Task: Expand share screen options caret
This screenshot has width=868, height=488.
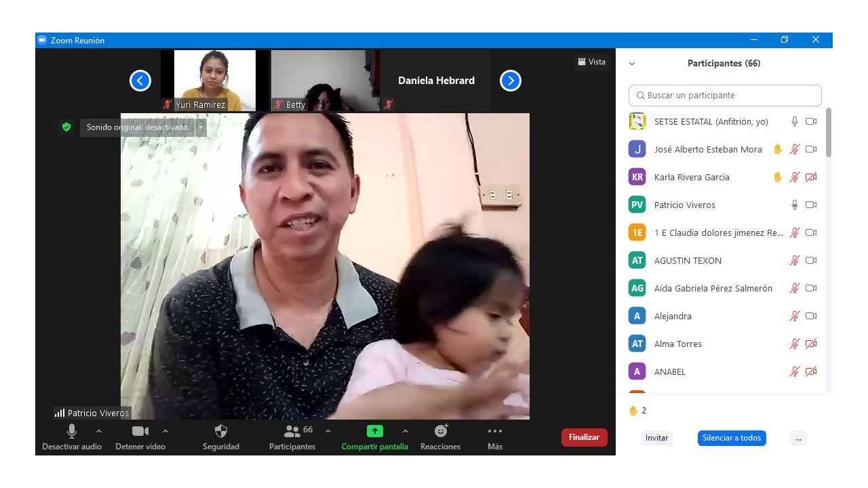Action: click(x=406, y=431)
